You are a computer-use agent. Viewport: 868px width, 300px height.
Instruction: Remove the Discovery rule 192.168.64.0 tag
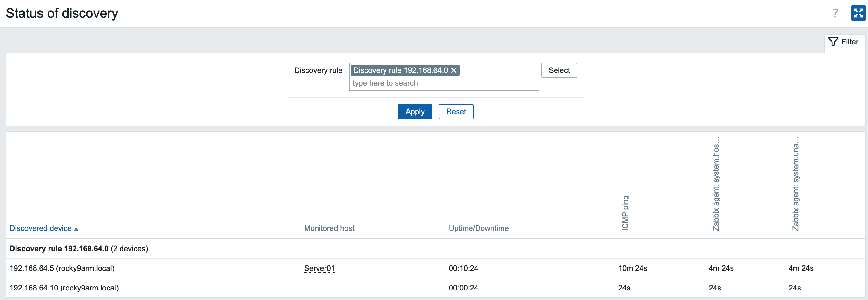point(454,70)
